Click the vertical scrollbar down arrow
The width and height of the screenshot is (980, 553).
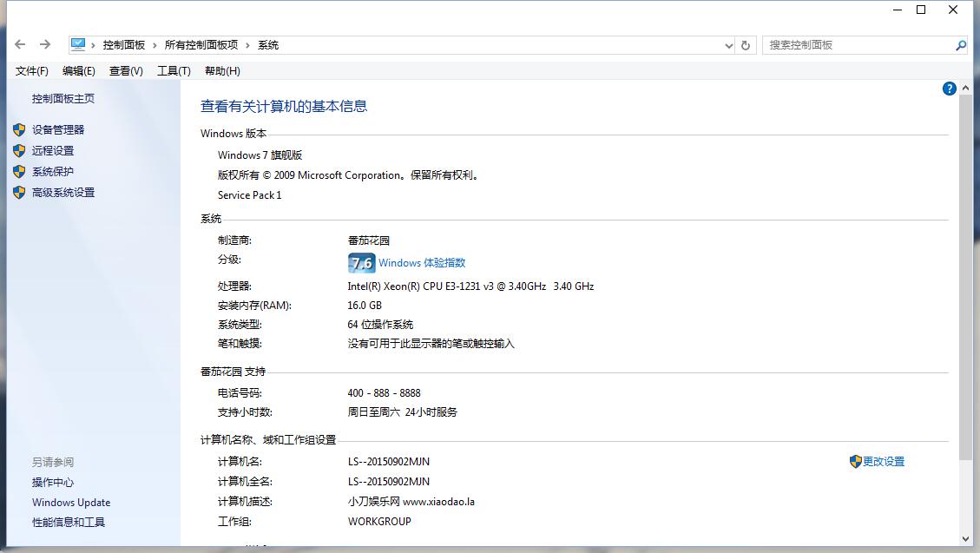965,538
